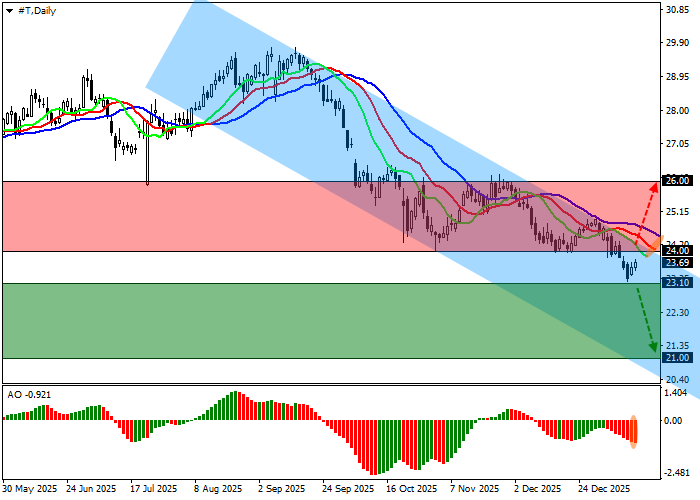Image resolution: width=700 pixels, height=500 pixels.
Task: Click the 23.69 current price label
Action: [677, 262]
